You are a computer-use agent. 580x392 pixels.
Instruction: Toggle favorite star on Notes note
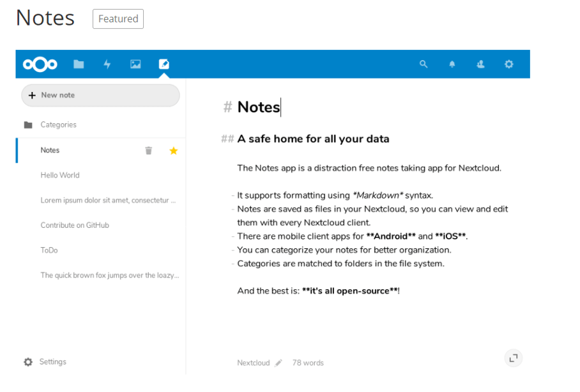tap(174, 151)
